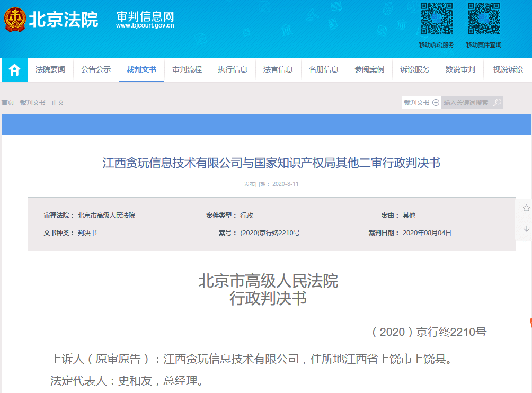Open the 移动诉讼服务 QR code
Viewport: 532px width, 393px height.
tap(436, 20)
